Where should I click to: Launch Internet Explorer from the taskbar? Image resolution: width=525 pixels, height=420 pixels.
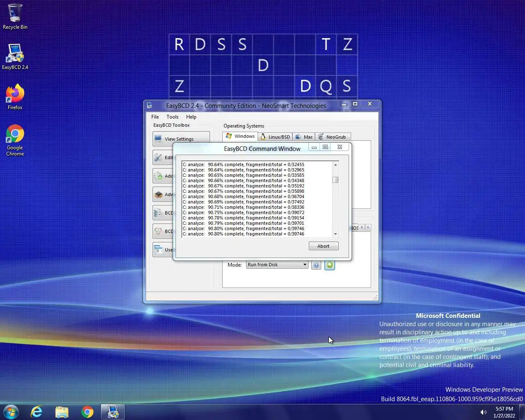pos(37,412)
